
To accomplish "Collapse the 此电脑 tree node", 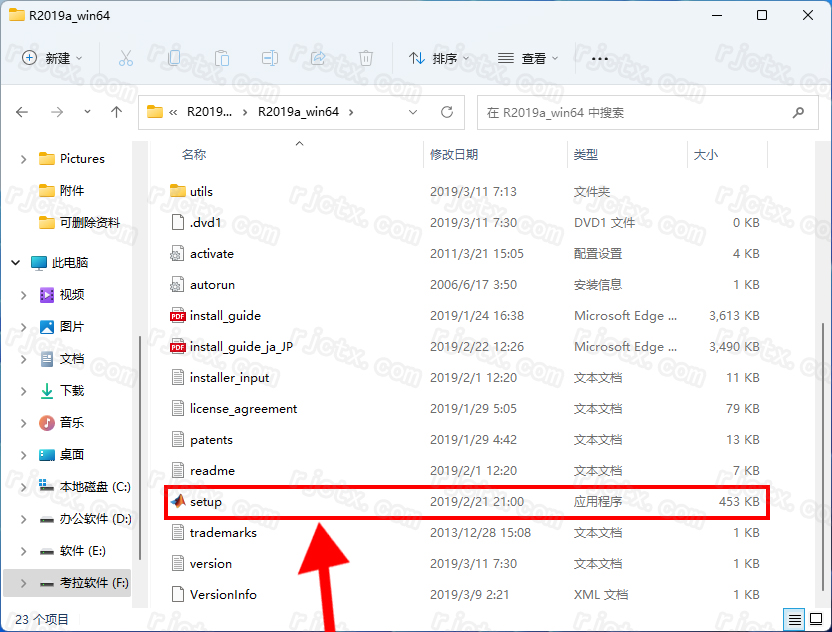I will coord(16,262).
